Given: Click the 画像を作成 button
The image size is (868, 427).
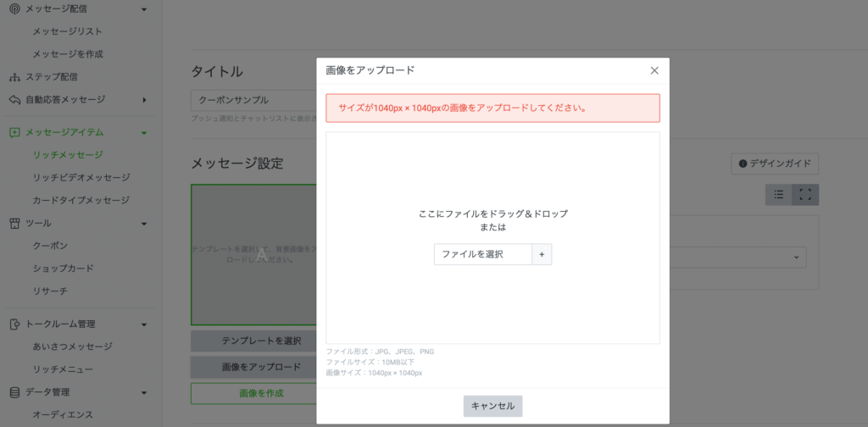Looking at the screenshot, I should (253, 393).
